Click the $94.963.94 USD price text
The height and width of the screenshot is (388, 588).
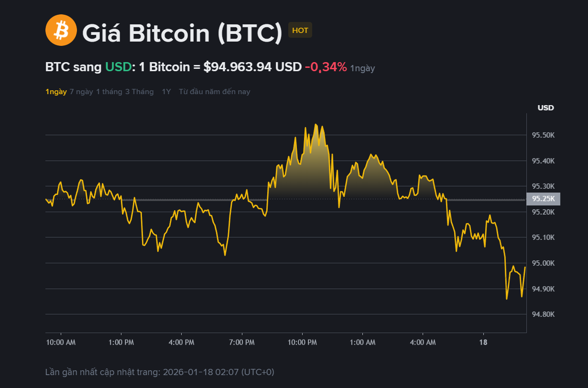click(x=252, y=67)
